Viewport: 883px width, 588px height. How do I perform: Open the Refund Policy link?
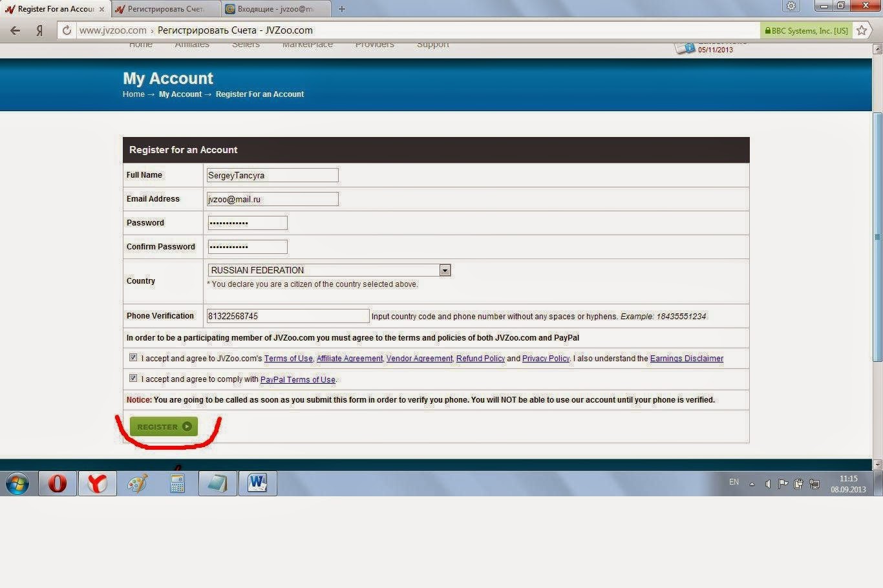tap(480, 359)
